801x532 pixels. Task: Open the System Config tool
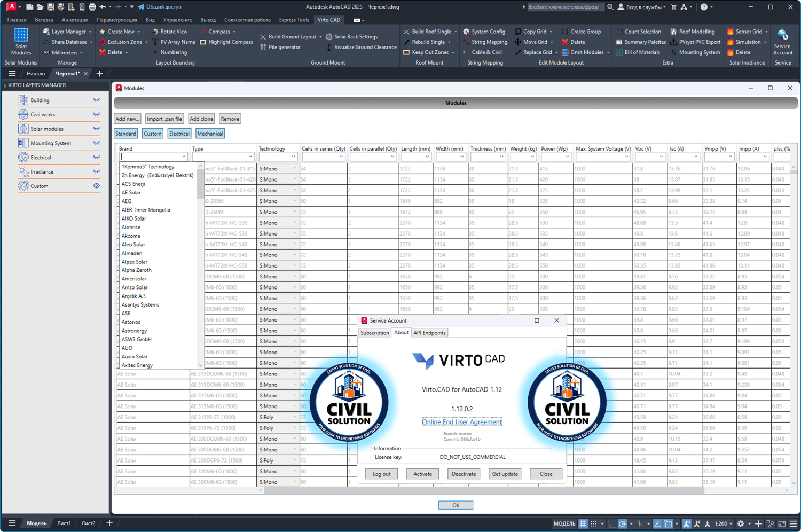coord(484,32)
